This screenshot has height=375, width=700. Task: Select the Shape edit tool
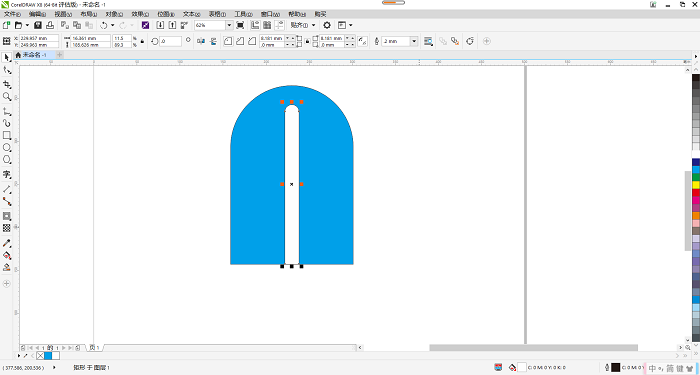click(x=7, y=70)
